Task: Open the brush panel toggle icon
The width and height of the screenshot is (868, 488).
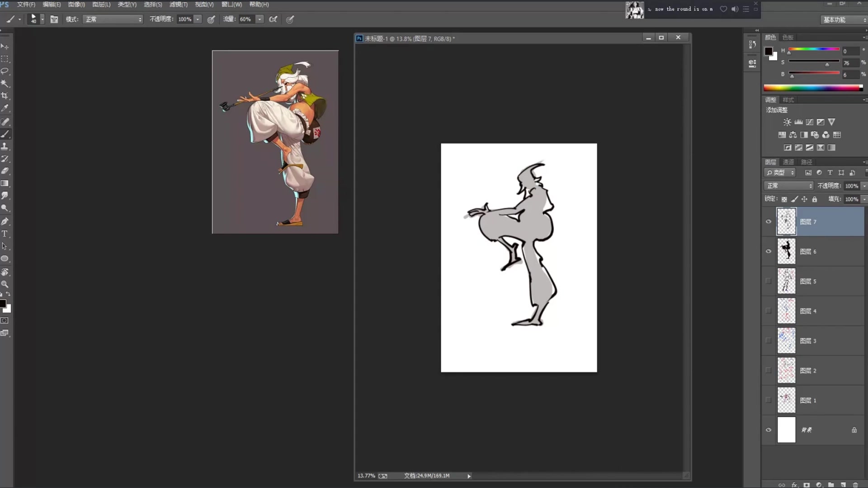Action: pyautogui.click(x=54, y=19)
